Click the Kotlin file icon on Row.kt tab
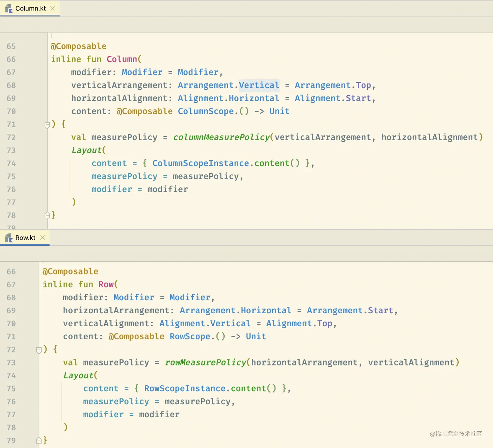 (x=9, y=238)
